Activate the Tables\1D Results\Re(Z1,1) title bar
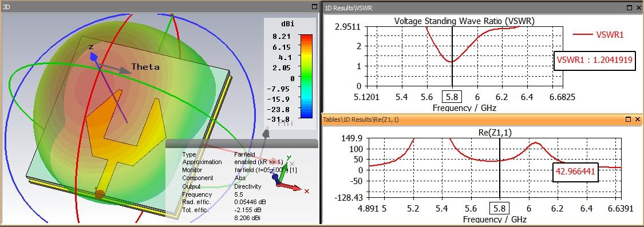The width and height of the screenshot is (644, 227). tap(472, 119)
